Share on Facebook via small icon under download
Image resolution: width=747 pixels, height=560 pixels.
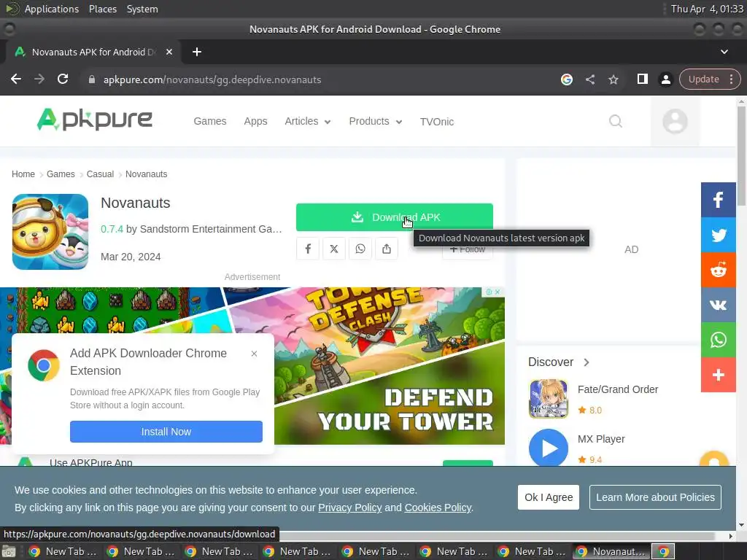coord(308,249)
